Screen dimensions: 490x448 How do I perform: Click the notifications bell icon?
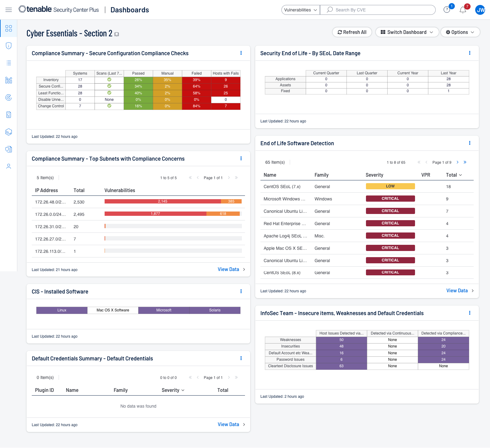click(463, 10)
